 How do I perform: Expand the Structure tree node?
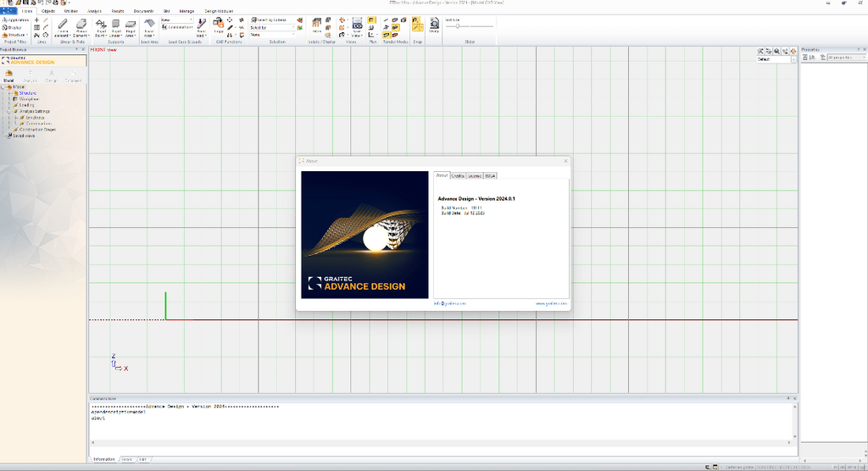(x=9, y=93)
